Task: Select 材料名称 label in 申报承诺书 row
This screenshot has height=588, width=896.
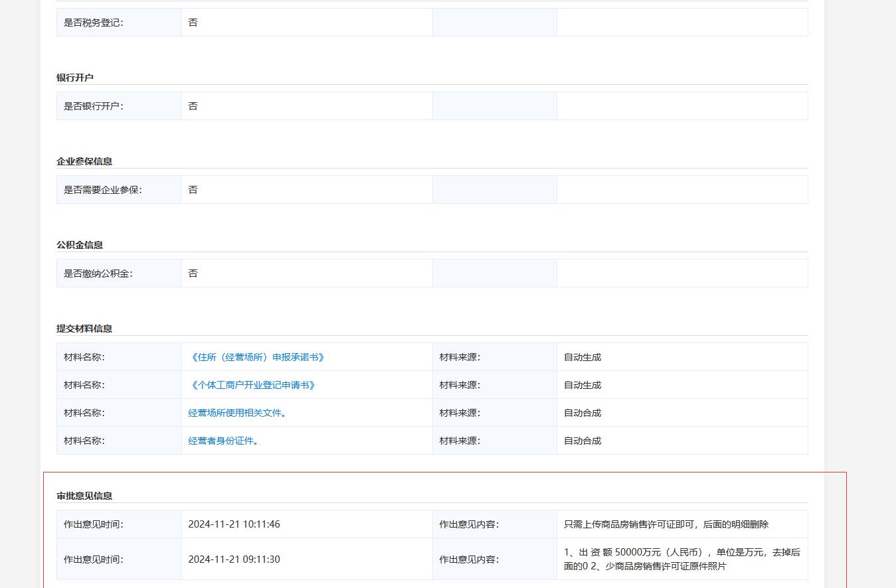Action: 84,357
